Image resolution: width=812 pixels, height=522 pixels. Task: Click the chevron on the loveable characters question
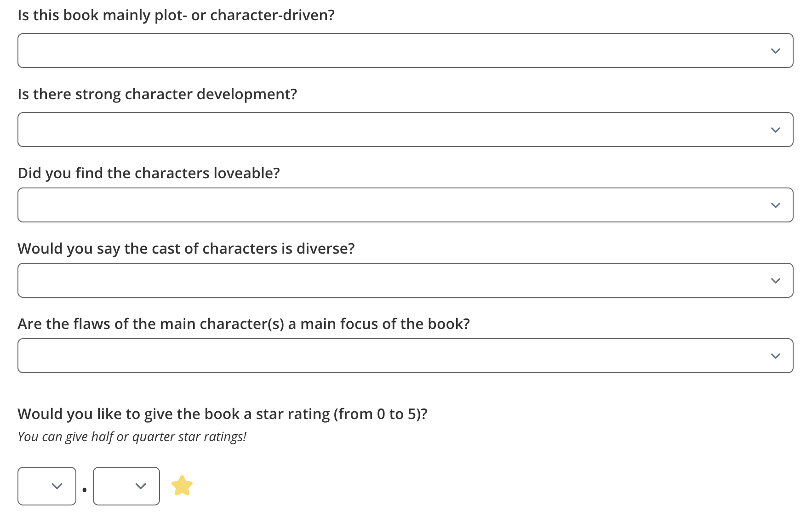tap(776, 205)
